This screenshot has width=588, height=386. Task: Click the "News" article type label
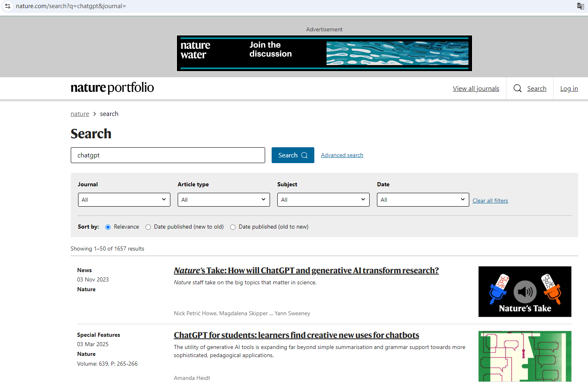pyautogui.click(x=85, y=270)
